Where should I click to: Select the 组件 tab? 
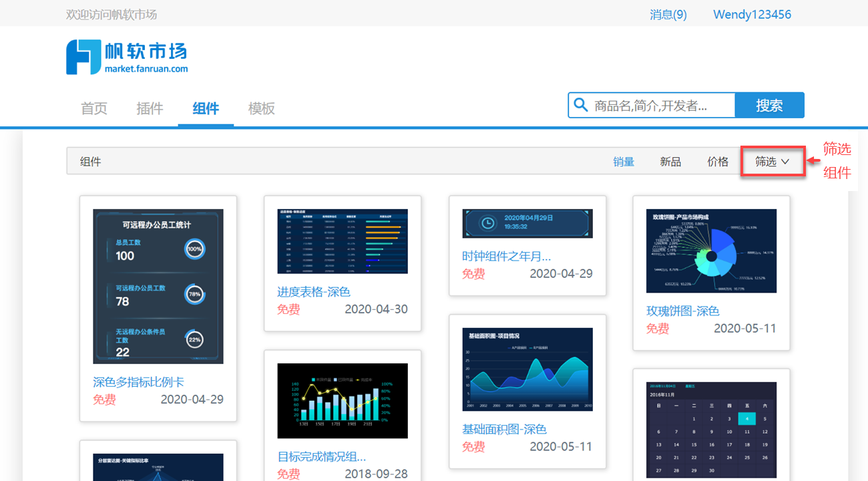tap(206, 108)
